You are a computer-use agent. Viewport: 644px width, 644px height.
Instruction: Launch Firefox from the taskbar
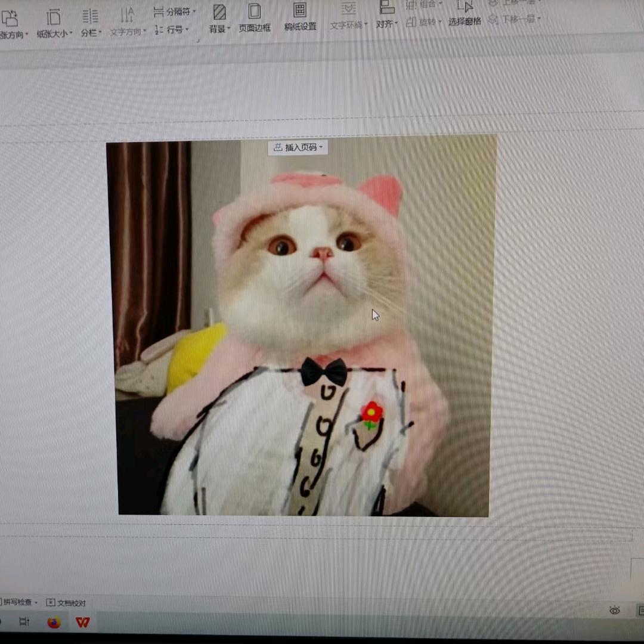click(x=54, y=622)
